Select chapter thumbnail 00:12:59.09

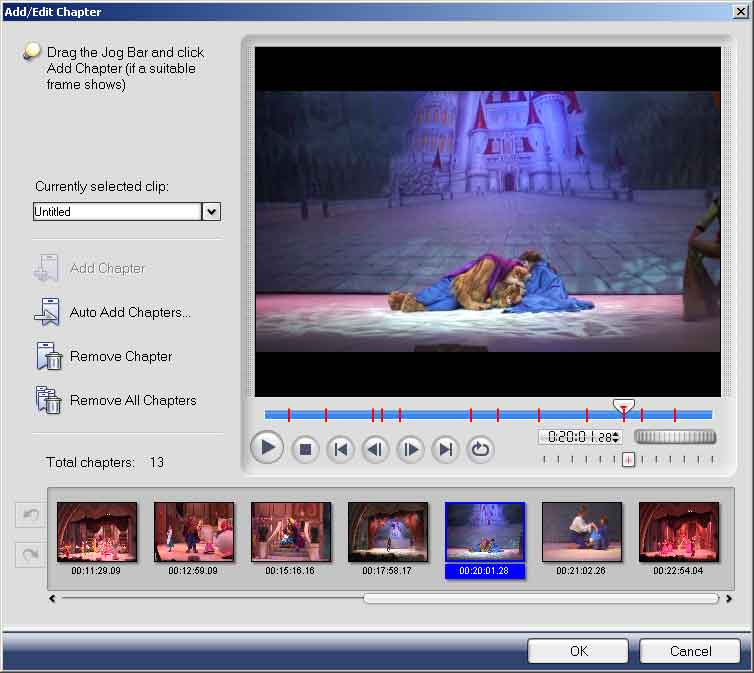point(194,532)
